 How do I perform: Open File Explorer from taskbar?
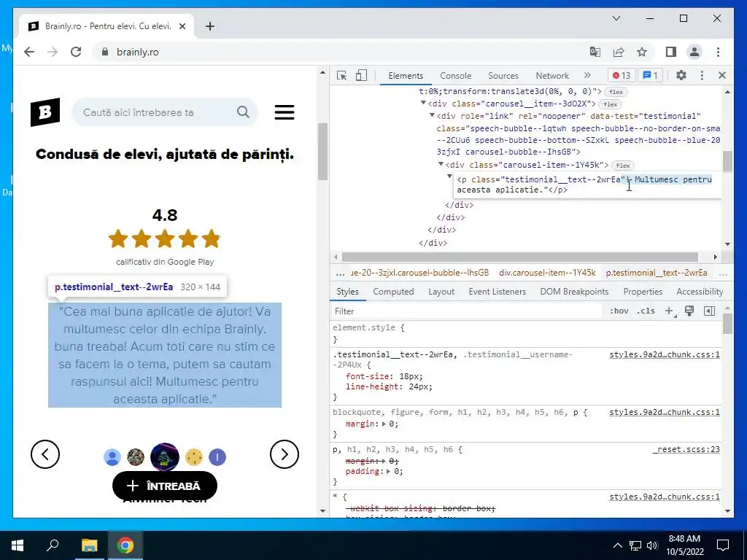(x=89, y=545)
